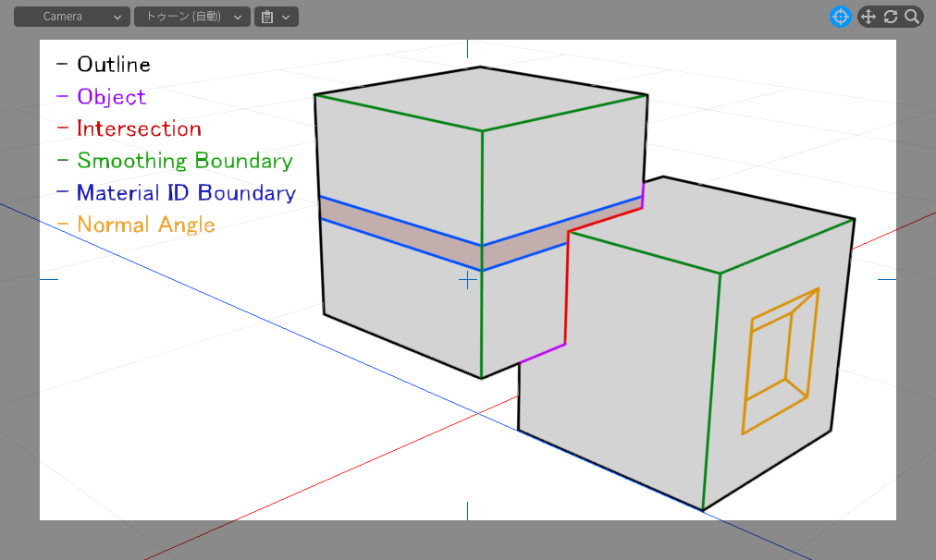Click the clipboard icon in the viewport toolbar
This screenshot has width=936, height=560.
[x=267, y=17]
